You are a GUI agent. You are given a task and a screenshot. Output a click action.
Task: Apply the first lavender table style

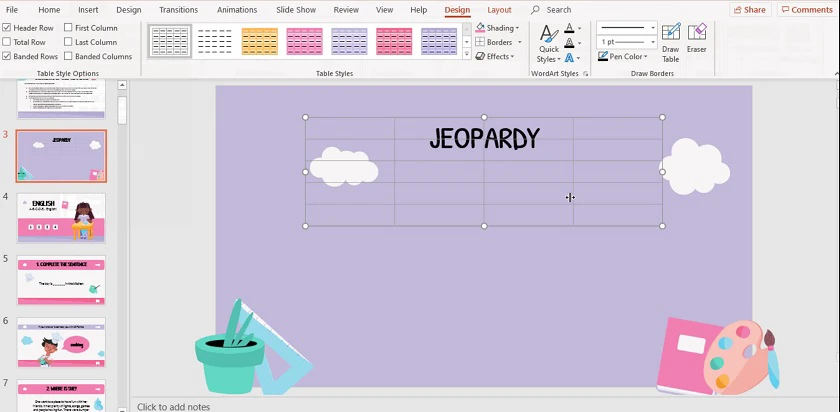click(349, 41)
